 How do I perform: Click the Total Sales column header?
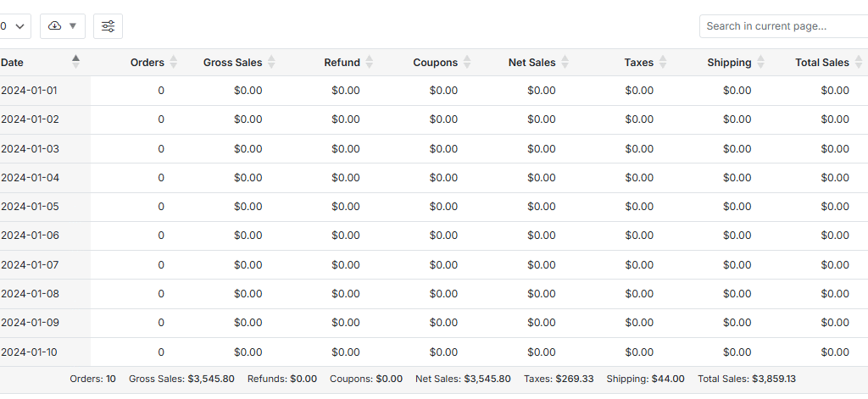(821, 62)
